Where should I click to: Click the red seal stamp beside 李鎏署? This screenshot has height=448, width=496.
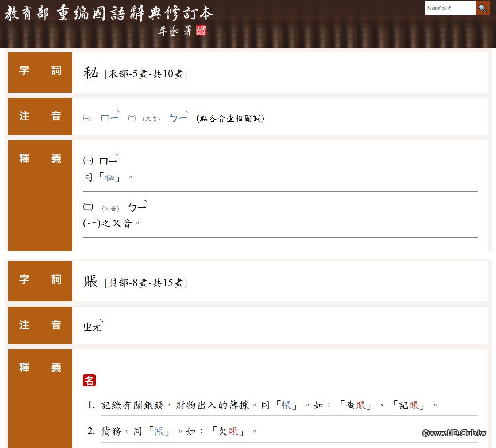(x=201, y=31)
